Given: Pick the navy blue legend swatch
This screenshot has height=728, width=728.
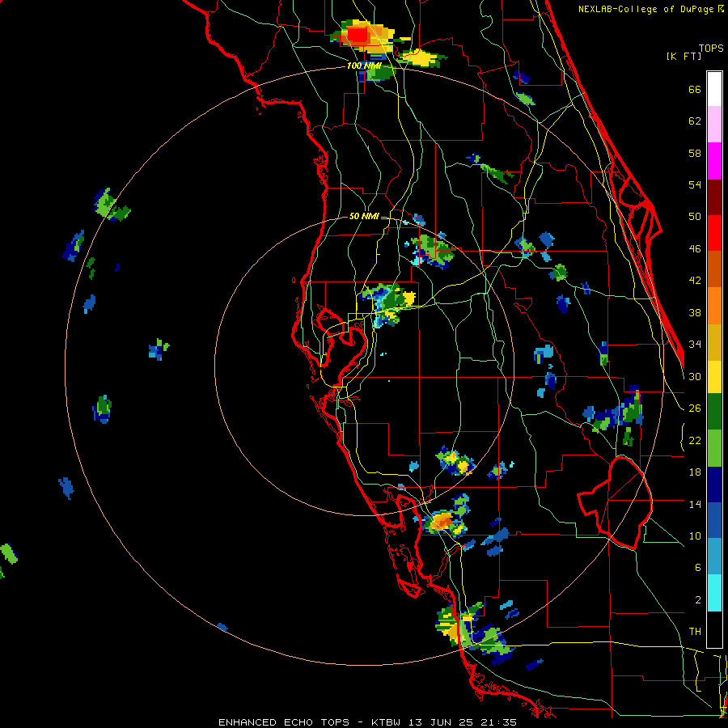Looking at the screenshot, I should 714,485.
